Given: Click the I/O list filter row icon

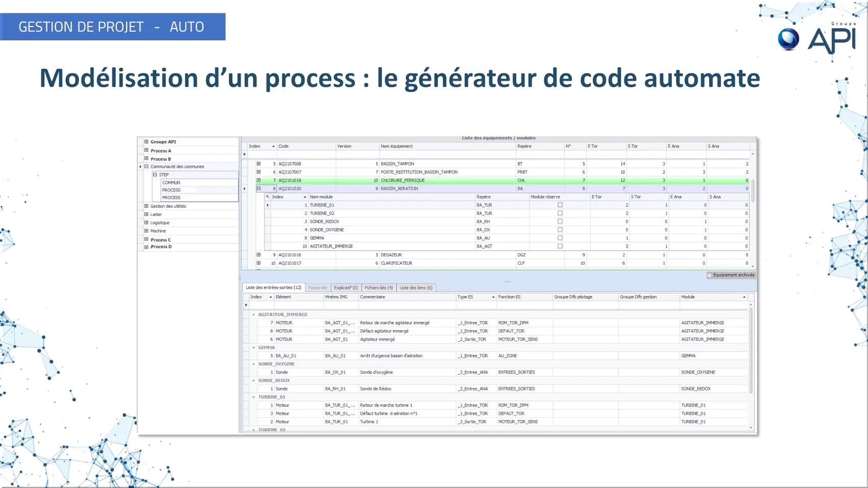Looking at the screenshot, I should [246, 305].
